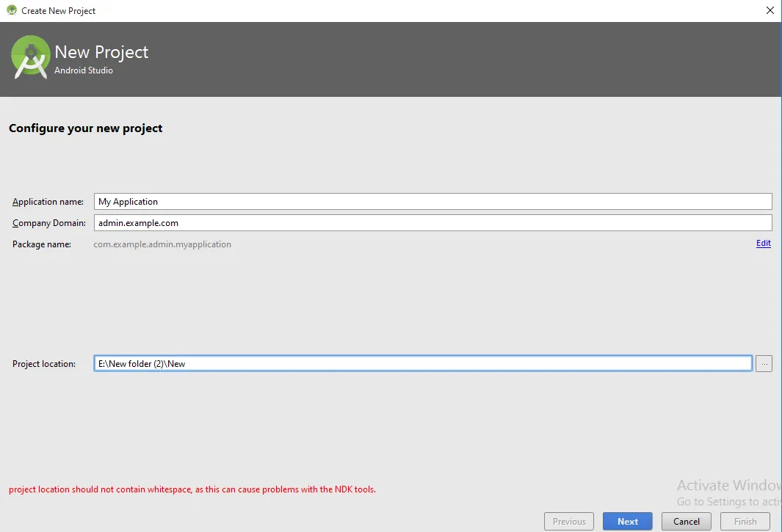Open the project location browse (...) button
Screen dimensions: 782x532
(764, 363)
